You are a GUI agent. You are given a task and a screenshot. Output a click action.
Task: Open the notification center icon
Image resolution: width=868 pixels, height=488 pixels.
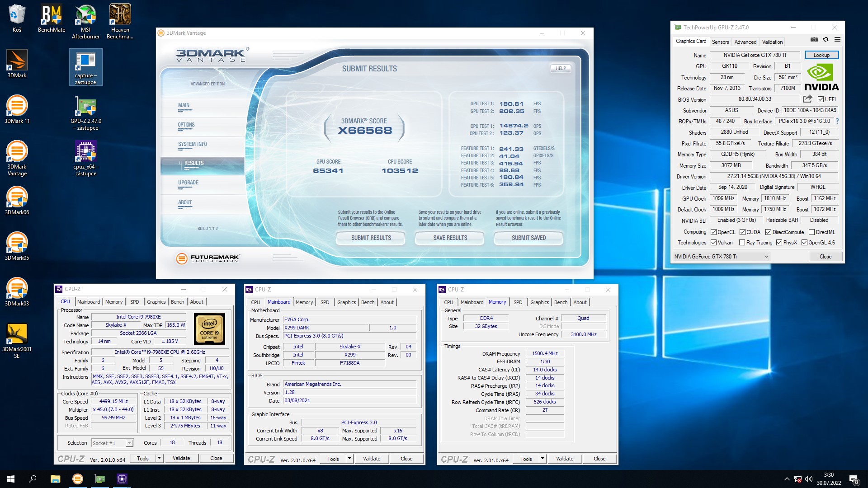[854, 479]
